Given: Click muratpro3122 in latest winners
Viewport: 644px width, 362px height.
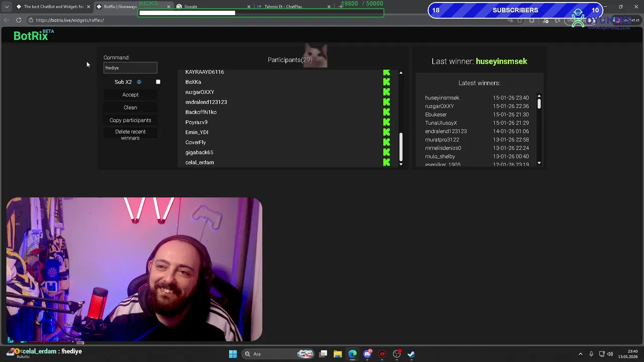Looking at the screenshot, I should click(442, 140).
